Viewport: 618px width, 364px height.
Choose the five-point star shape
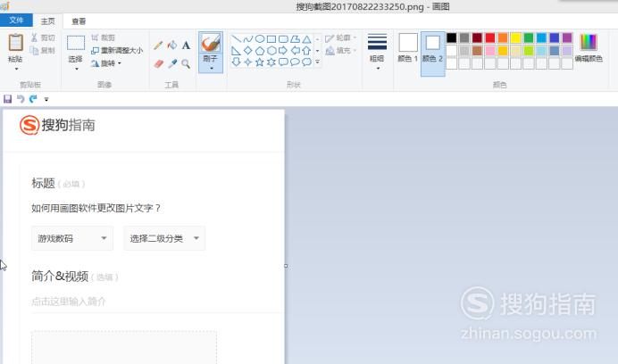click(260, 62)
